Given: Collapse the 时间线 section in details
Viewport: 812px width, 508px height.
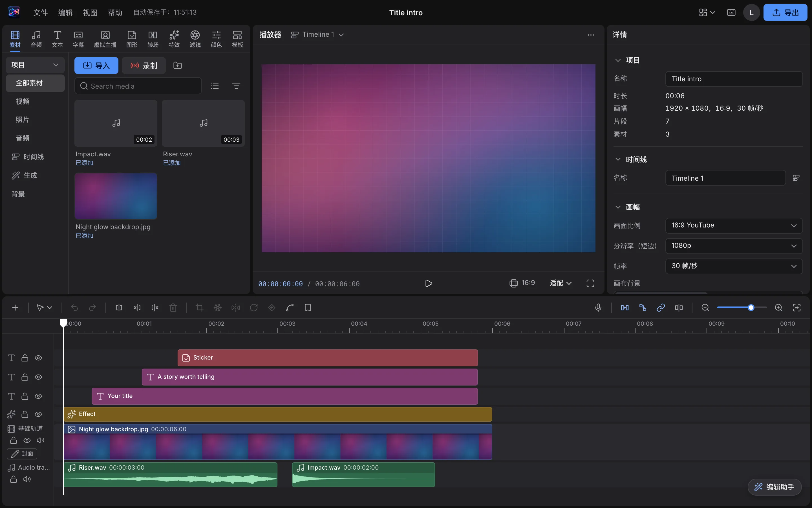Looking at the screenshot, I should tap(618, 159).
